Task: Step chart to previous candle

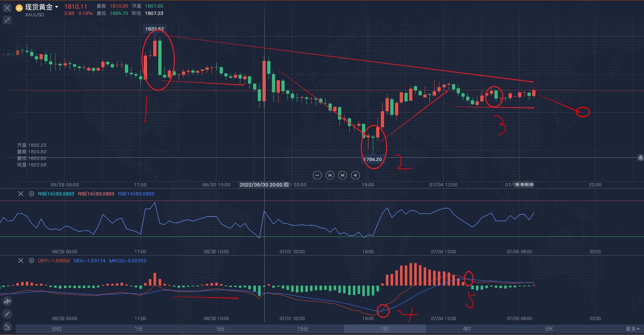Action: pyautogui.click(x=330, y=175)
